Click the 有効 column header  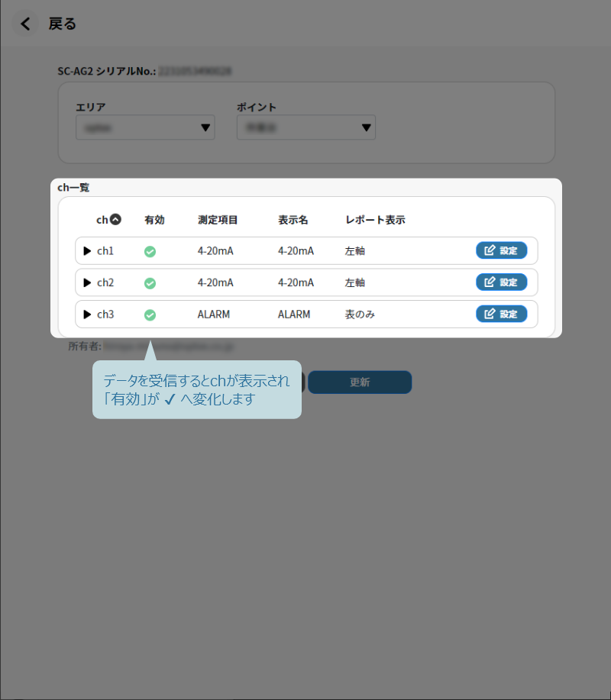[154, 220]
